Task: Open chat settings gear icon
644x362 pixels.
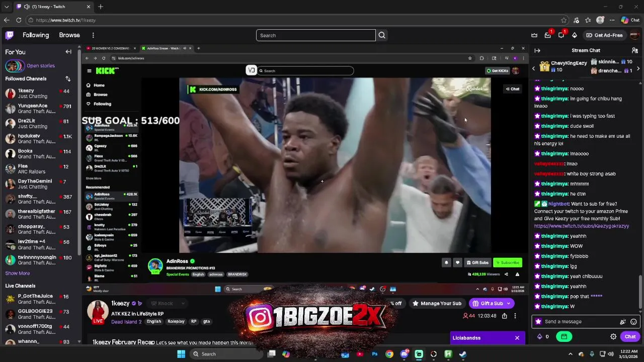Action: pyautogui.click(x=613, y=337)
